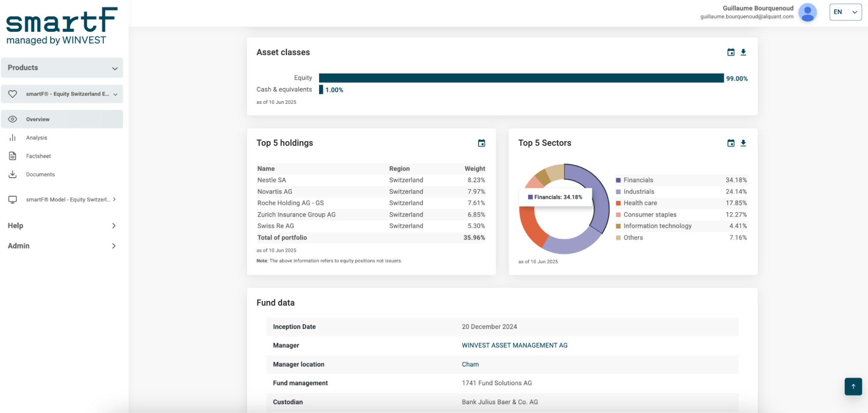Click the Industrials 24.14% legend value
868x413 pixels.
736,192
